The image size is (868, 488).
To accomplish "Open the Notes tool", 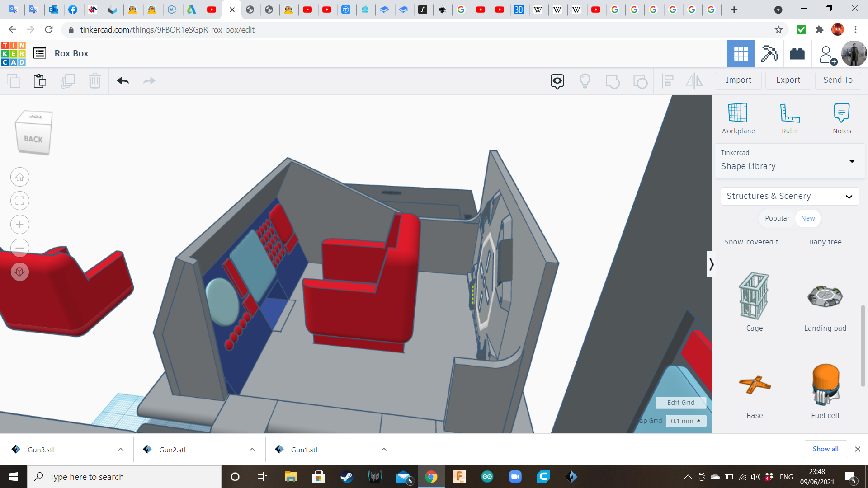I will pyautogui.click(x=841, y=113).
